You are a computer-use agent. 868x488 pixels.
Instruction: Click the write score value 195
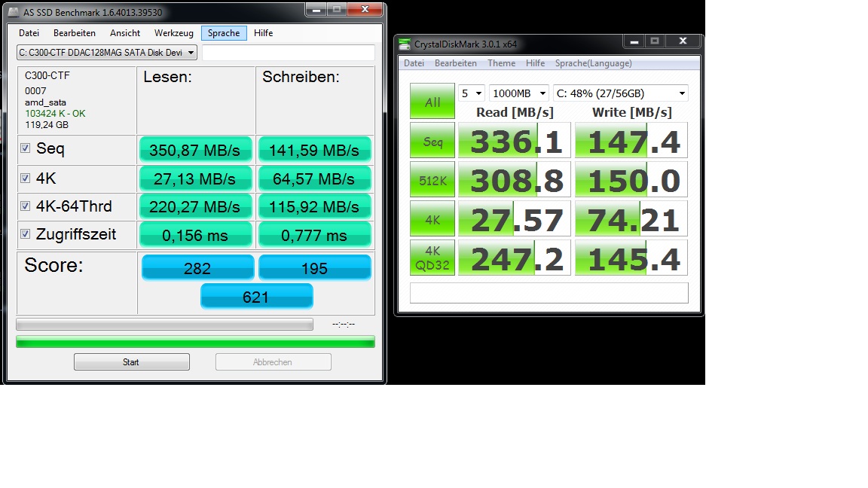coord(315,268)
